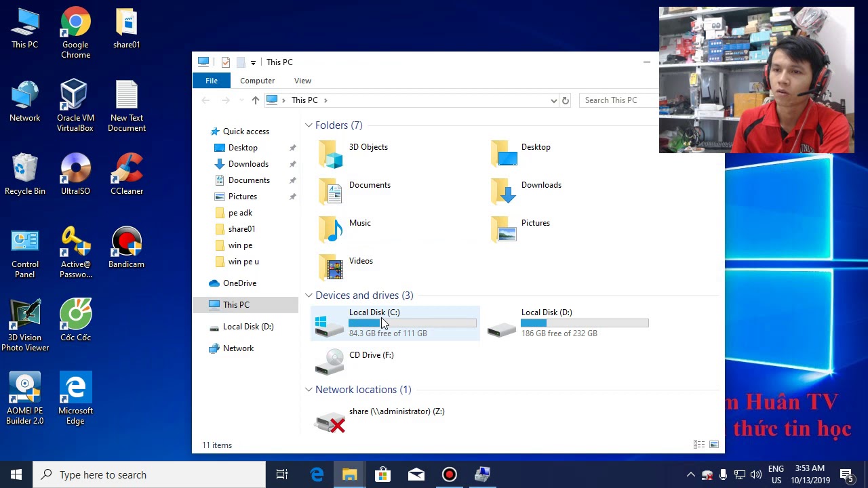Open the address bar history dropdown
Viewport: 868px width, 488px height.
[x=554, y=100]
